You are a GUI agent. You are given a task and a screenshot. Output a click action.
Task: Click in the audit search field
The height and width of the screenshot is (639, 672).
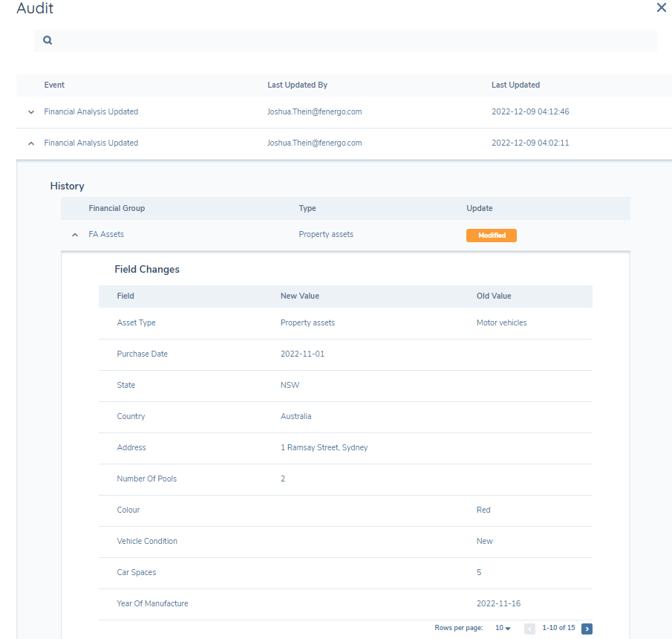(349, 41)
